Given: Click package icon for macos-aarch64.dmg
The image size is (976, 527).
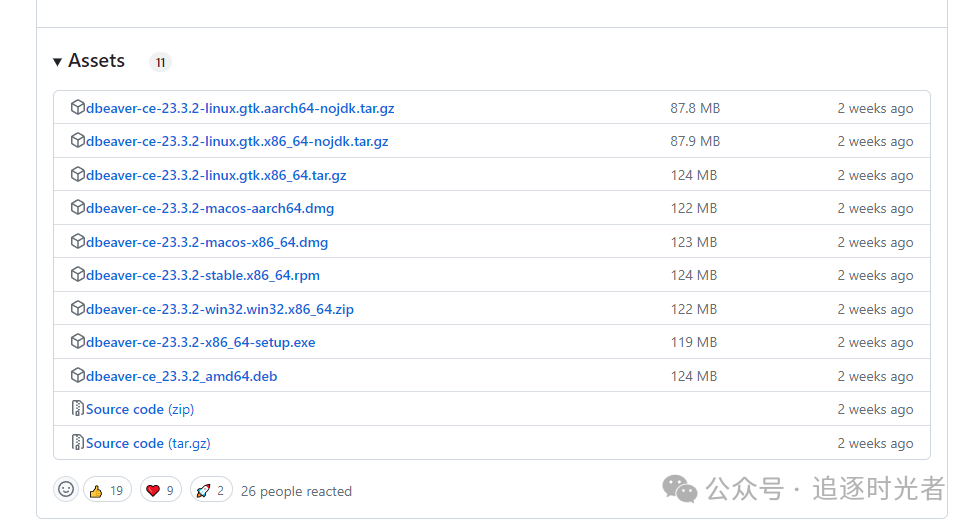Looking at the screenshot, I should (77, 207).
